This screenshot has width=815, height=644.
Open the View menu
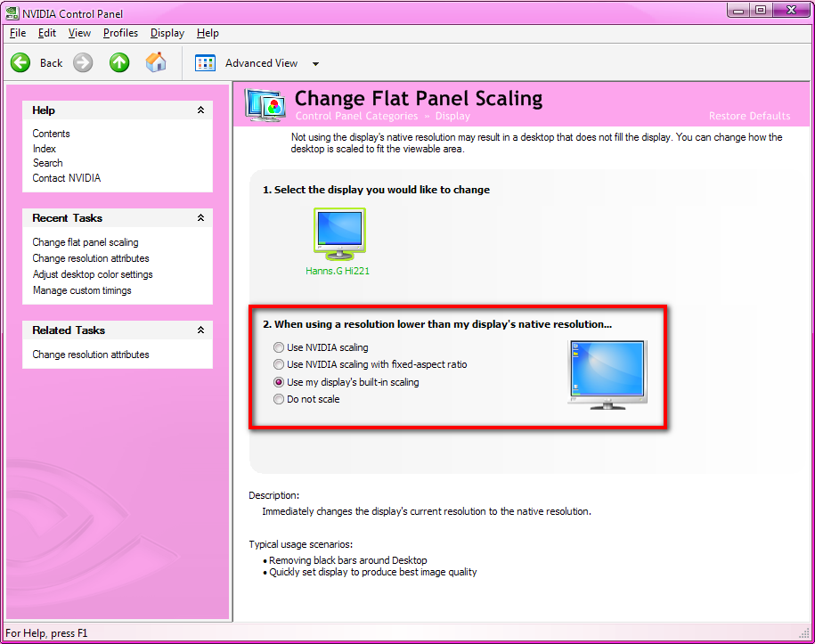79,33
